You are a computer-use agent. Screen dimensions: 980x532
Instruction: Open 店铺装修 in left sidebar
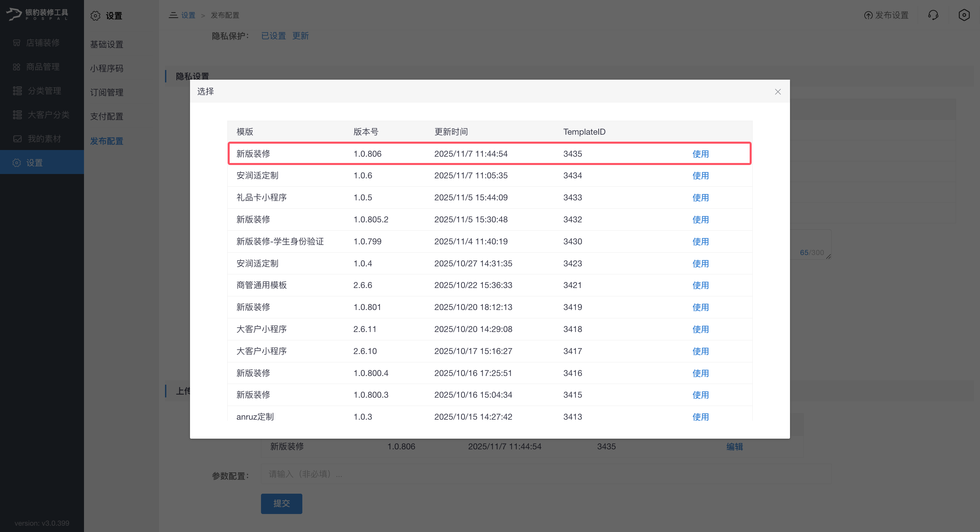pos(42,43)
